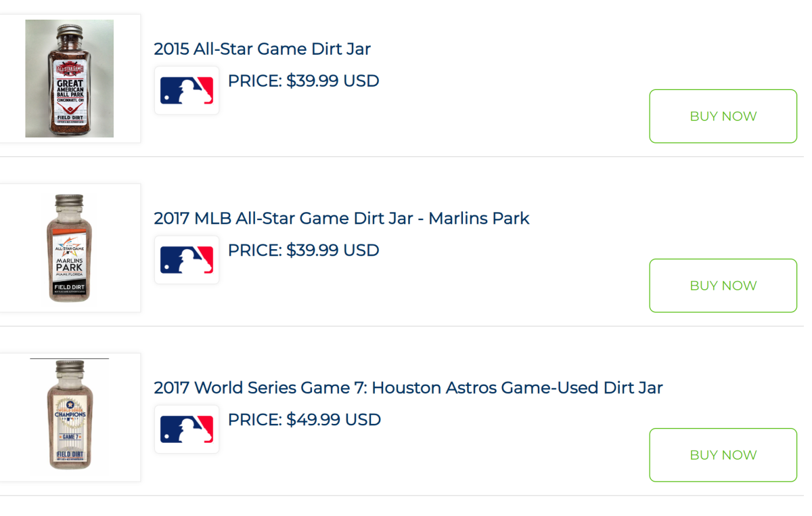This screenshot has height=516, width=812.
Task: Click MLB logo beside Houston Astros Dirt Jar
Action: 187,429
